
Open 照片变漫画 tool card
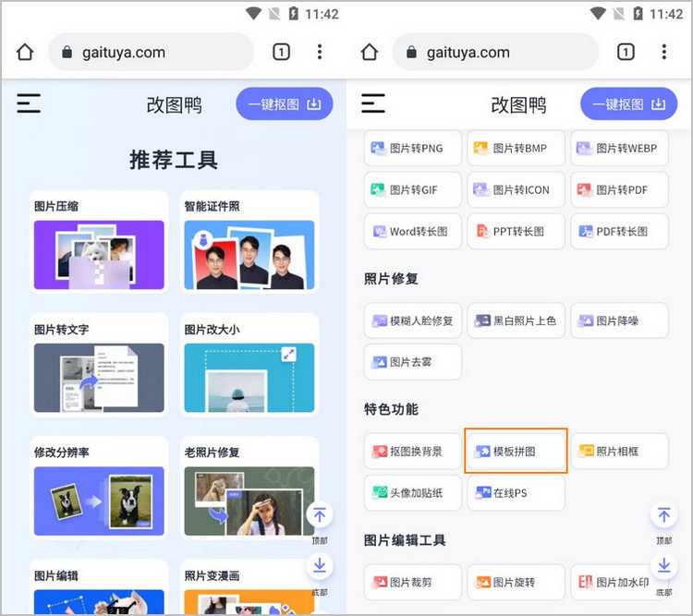click(249, 586)
